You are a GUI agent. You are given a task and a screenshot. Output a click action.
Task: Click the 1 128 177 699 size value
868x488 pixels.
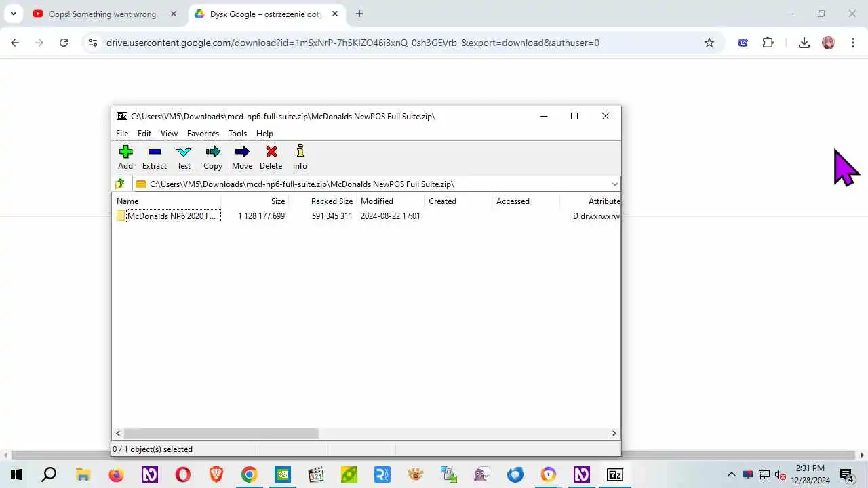pos(261,216)
